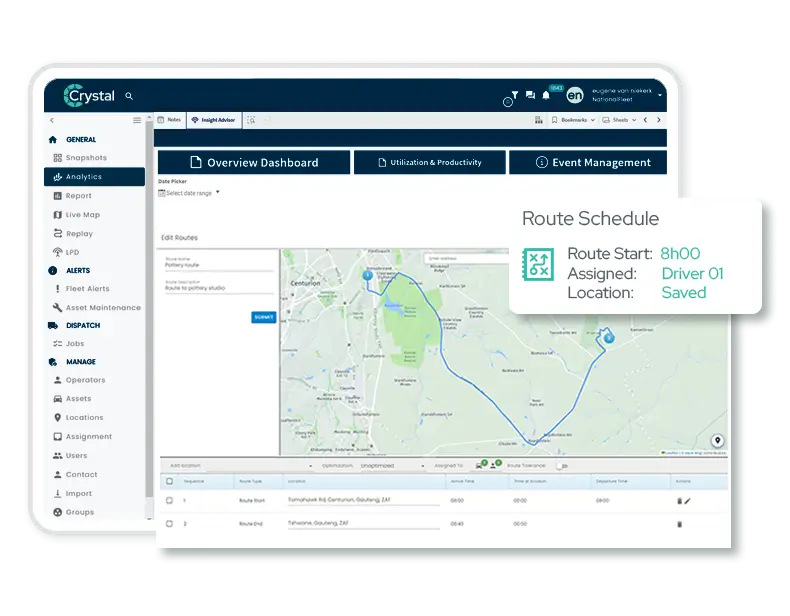
Task: Open Event Management button
Action: [588, 162]
